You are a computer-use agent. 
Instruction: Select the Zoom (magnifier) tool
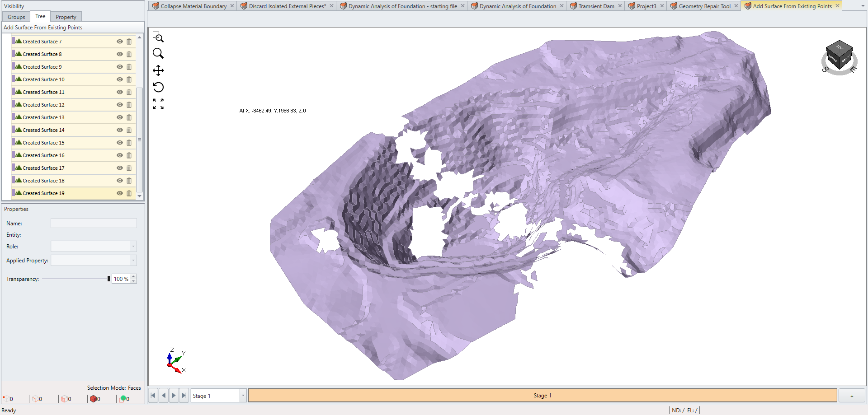[158, 53]
